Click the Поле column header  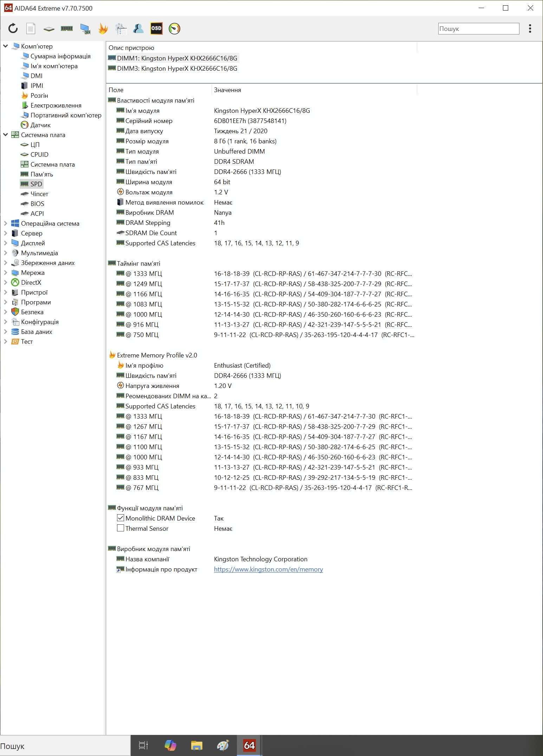point(159,90)
